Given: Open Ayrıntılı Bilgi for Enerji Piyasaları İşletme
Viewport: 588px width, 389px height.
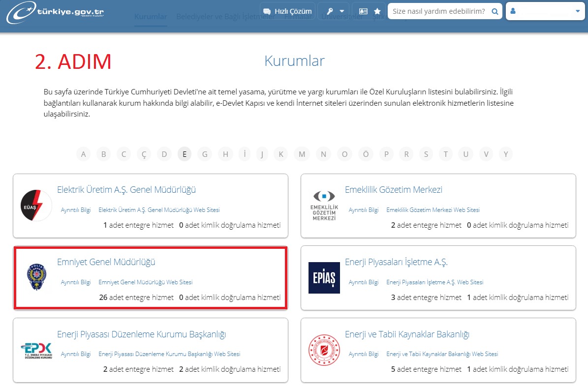Looking at the screenshot, I should coord(363,282).
